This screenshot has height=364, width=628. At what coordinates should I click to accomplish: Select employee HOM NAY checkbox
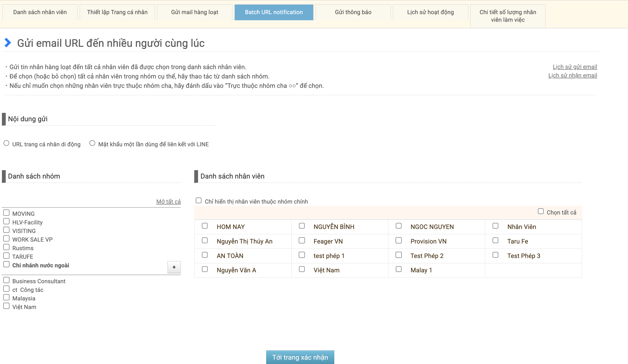[x=205, y=226]
